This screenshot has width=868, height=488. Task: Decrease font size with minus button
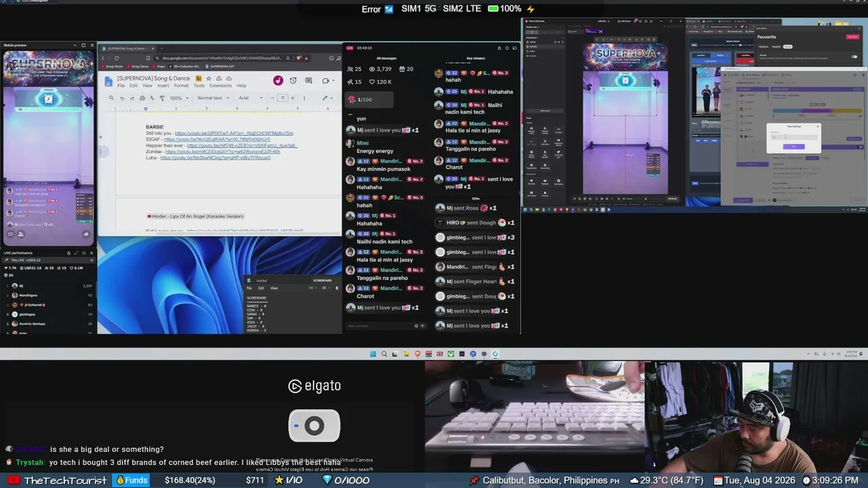tap(274, 98)
